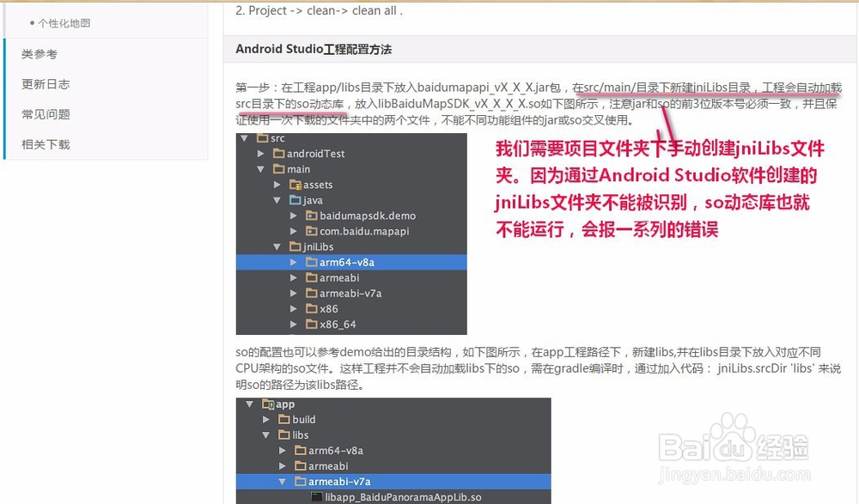Select the jniLibs tree row label

[319, 247]
